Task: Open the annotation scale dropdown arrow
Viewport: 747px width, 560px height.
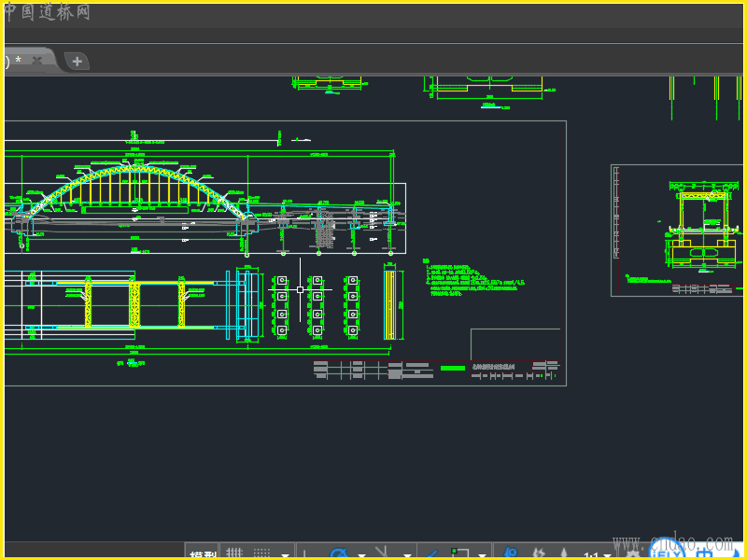Action: pyautogui.click(x=608, y=555)
